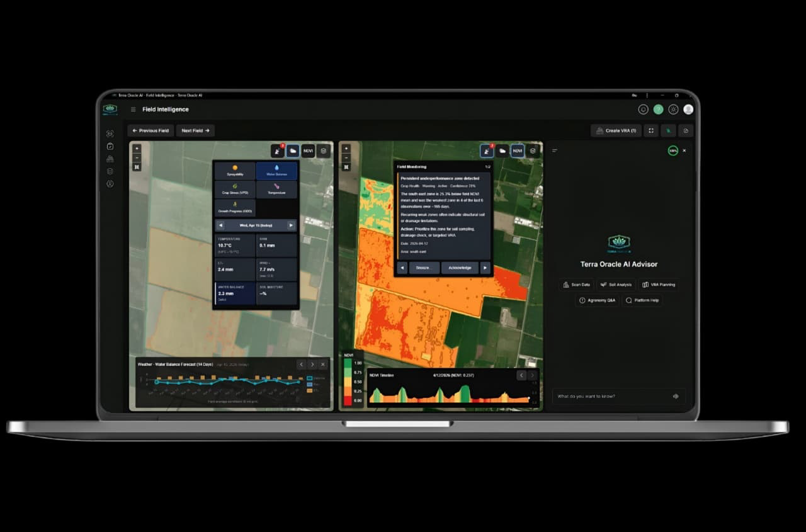
Task: Open the clipboard tasks icon in the left sidebar
Action: 110,146
